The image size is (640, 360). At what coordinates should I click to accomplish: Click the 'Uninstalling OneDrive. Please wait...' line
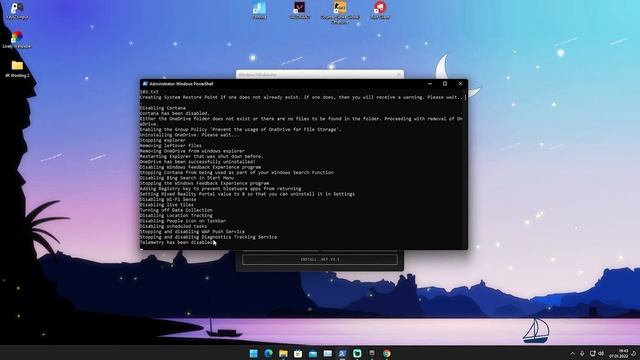190,135
